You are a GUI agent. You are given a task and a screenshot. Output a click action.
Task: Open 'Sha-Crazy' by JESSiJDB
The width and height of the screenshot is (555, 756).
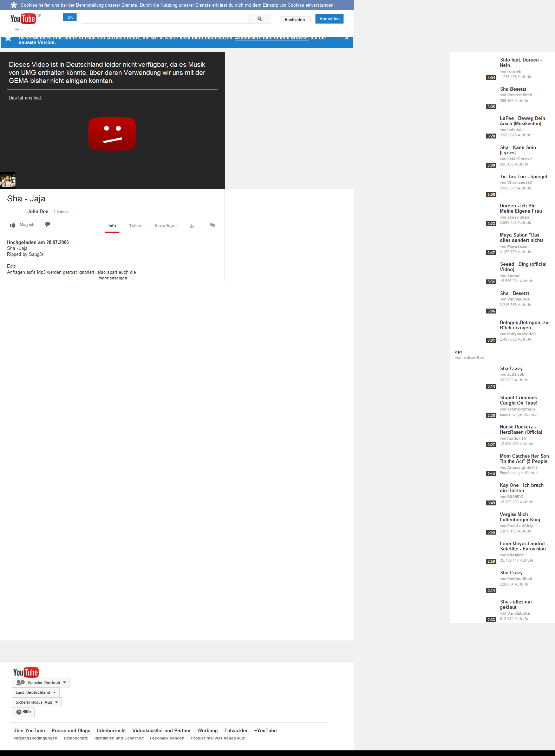click(x=511, y=368)
